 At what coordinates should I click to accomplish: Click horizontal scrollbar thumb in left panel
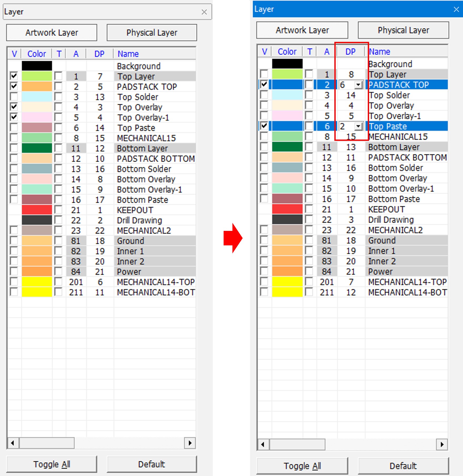click(x=47, y=443)
